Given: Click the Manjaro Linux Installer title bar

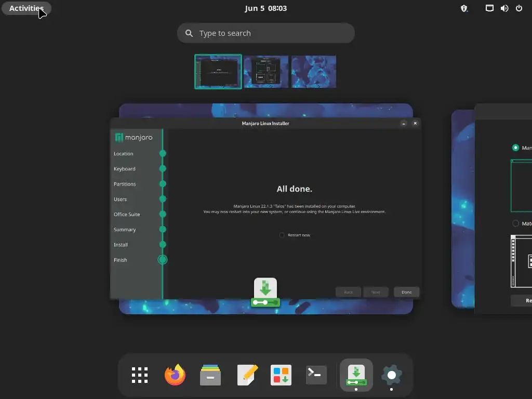Looking at the screenshot, I should pos(265,124).
